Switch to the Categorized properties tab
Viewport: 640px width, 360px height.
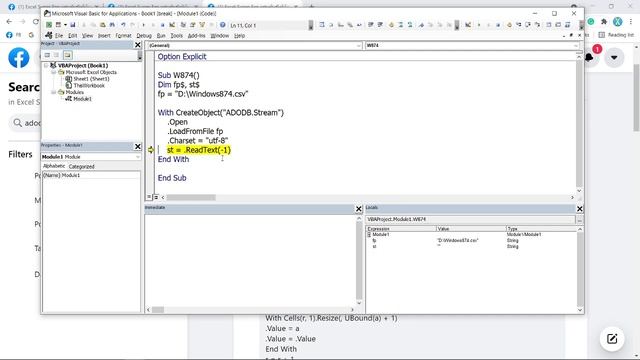82,167
